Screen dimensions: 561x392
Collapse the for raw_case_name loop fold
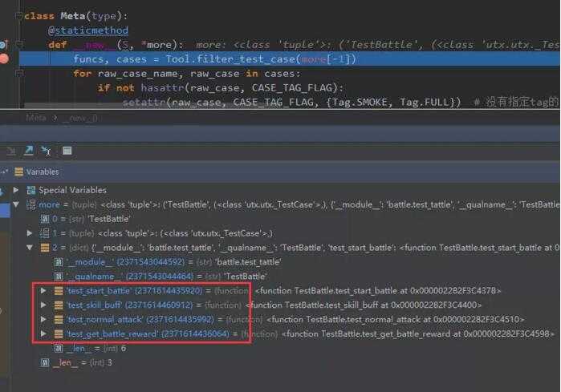tap(19, 73)
